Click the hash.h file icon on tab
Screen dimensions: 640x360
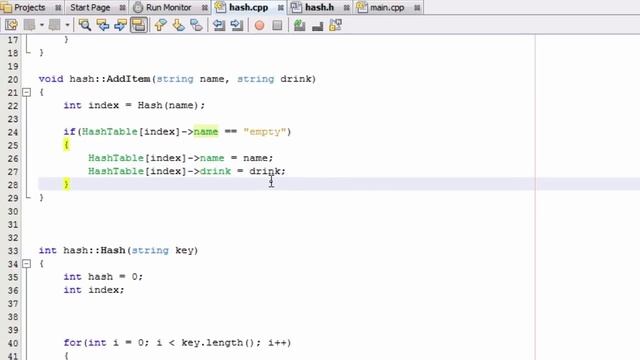click(x=296, y=7)
